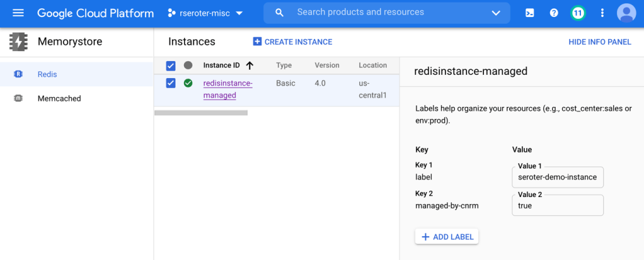This screenshot has width=644, height=260.
Task: Open the hamburger navigation menu
Action: pyautogui.click(x=18, y=13)
